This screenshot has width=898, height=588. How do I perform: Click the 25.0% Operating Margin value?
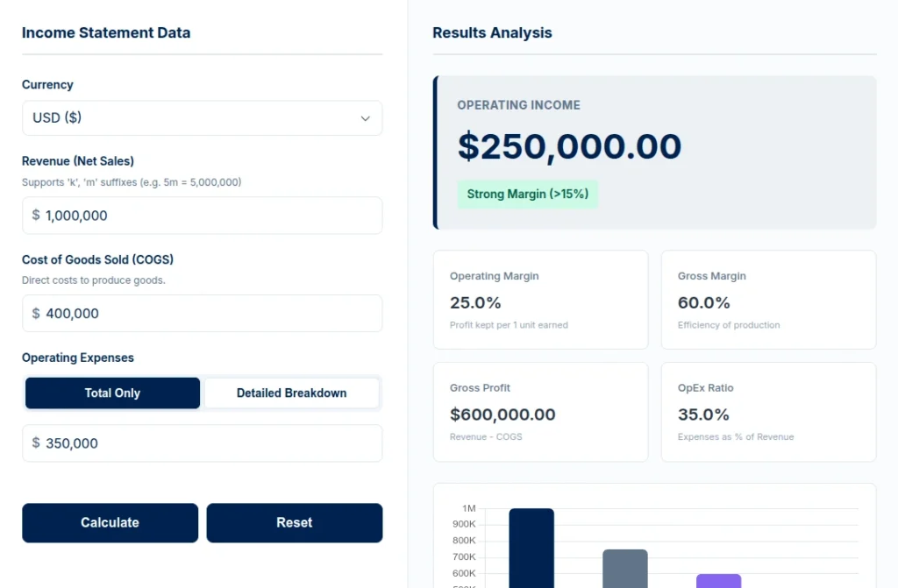pos(474,302)
